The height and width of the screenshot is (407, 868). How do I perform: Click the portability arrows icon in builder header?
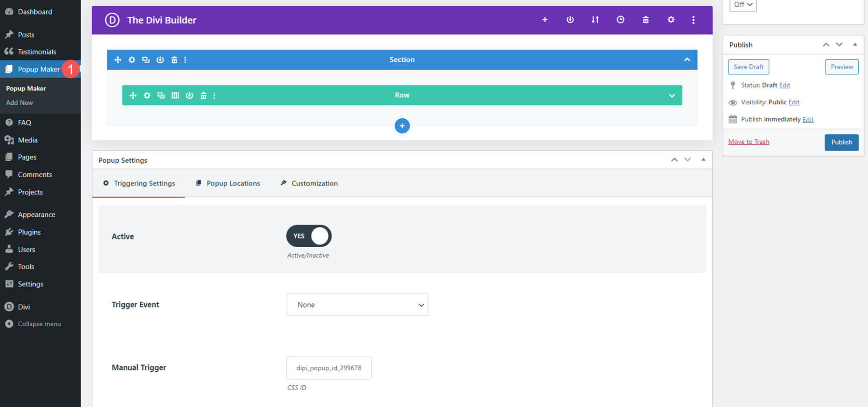point(595,20)
